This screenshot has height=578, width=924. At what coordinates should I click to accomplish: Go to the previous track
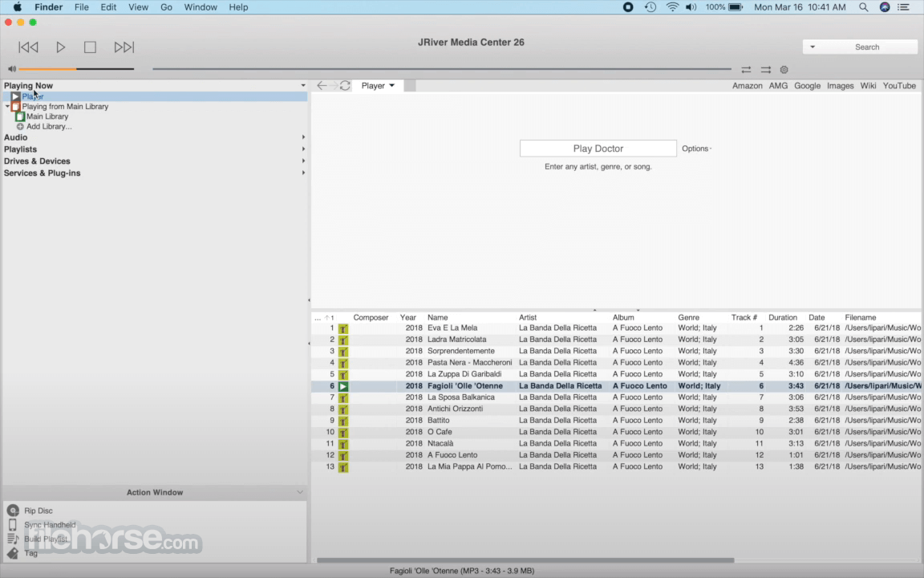click(x=28, y=47)
